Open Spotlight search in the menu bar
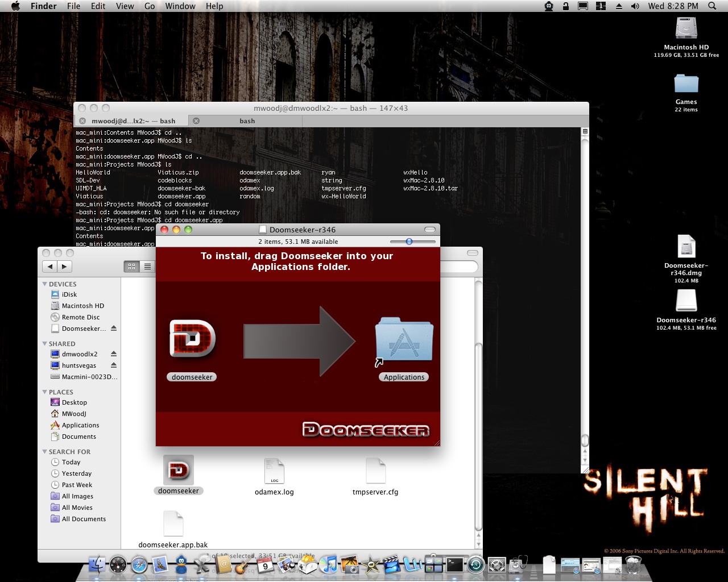The width and height of the screenshot is (728, 582). coord(712,6)
